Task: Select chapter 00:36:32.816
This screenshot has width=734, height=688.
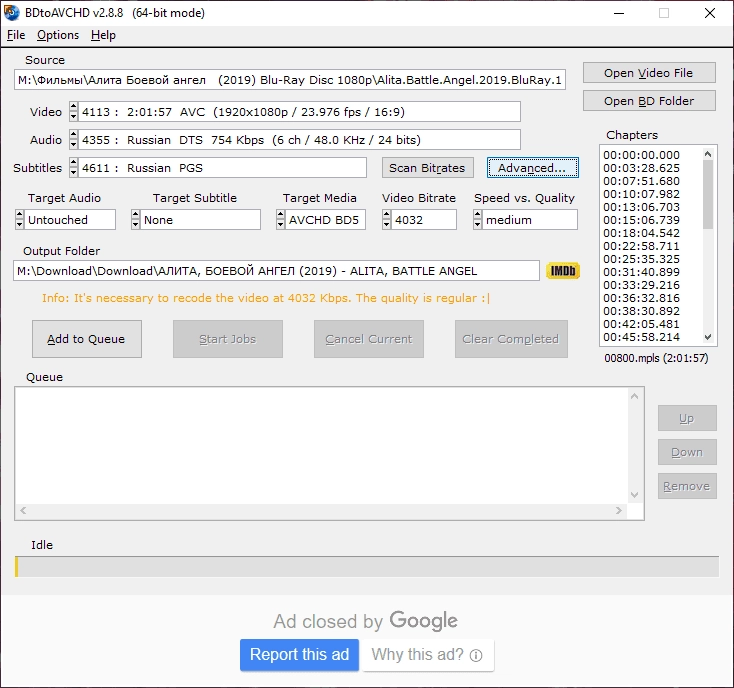Action: (641, 298)
